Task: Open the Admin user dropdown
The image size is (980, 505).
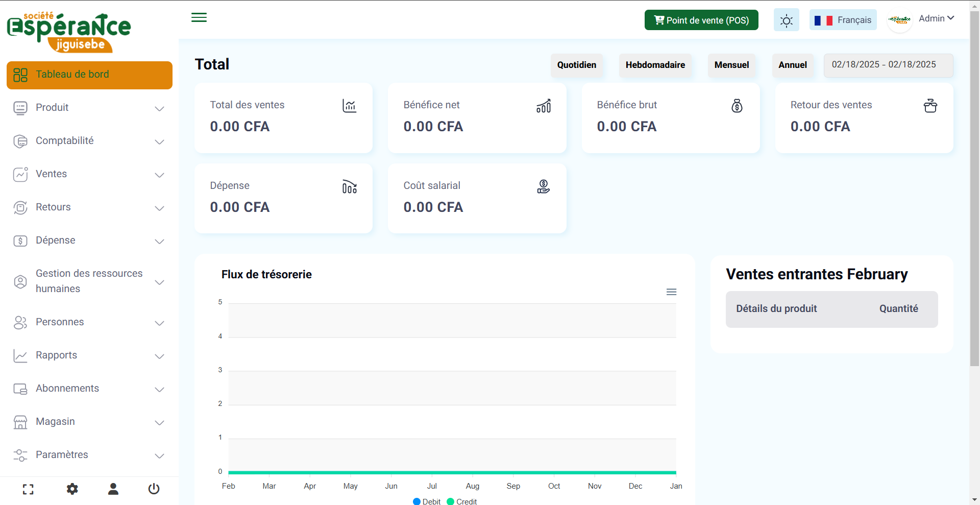Action: tap(936, 19)
